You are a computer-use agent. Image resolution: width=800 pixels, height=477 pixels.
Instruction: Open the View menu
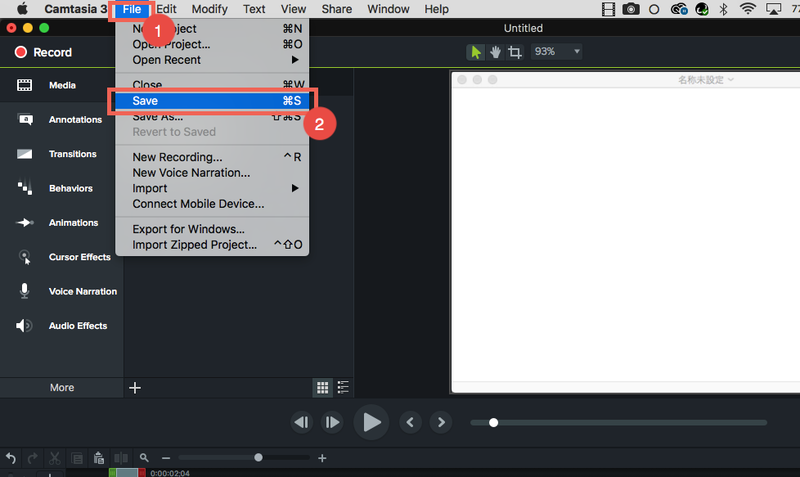293,9
